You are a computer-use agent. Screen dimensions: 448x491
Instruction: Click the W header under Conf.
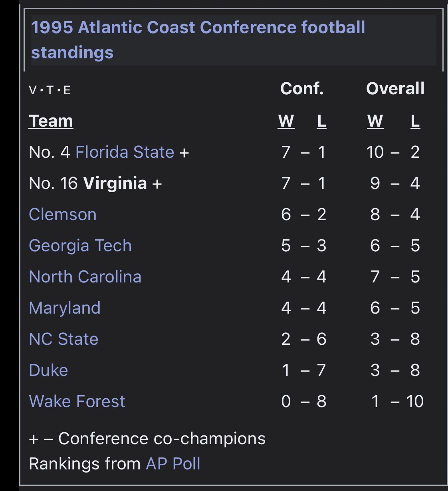[286, 121]
